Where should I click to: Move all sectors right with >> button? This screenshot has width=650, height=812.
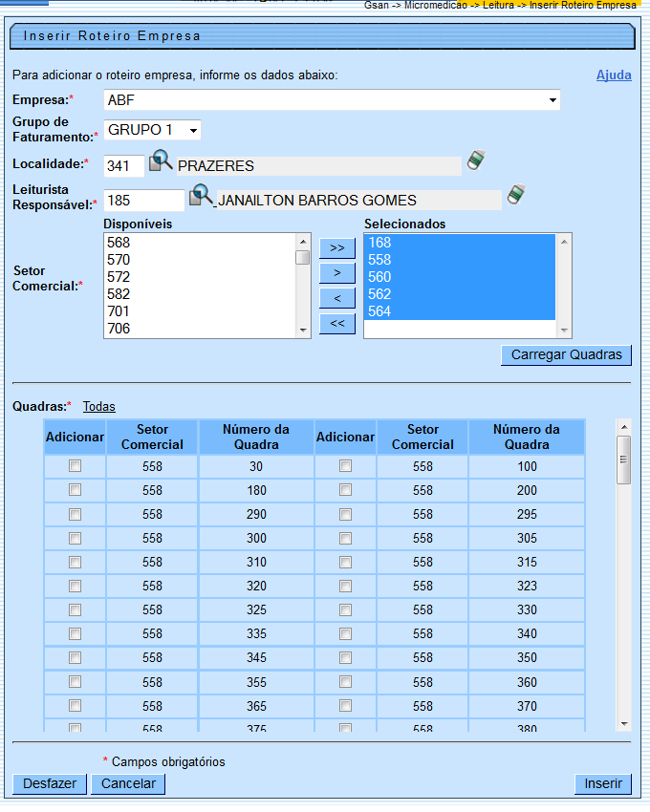coord(336,248)
